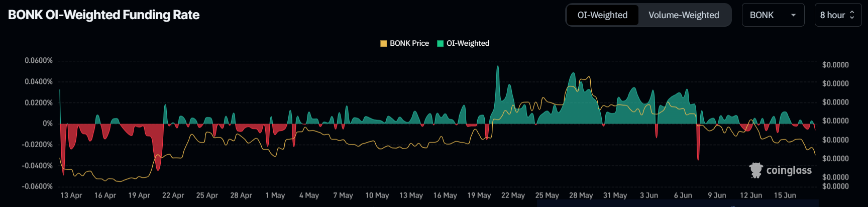Switch to the Volume-Weighted tab

[x=684, y=15]
